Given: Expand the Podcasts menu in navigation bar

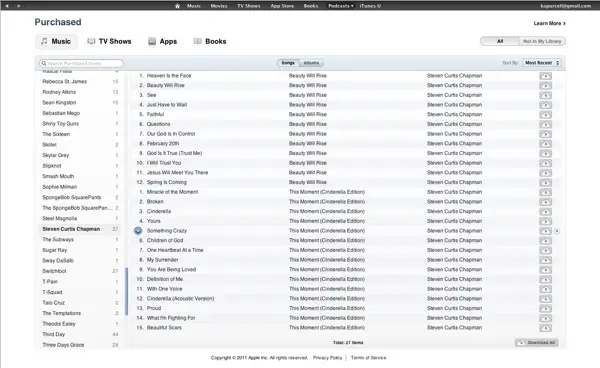Looking at the screenshot, I should [x=340, y=6].
